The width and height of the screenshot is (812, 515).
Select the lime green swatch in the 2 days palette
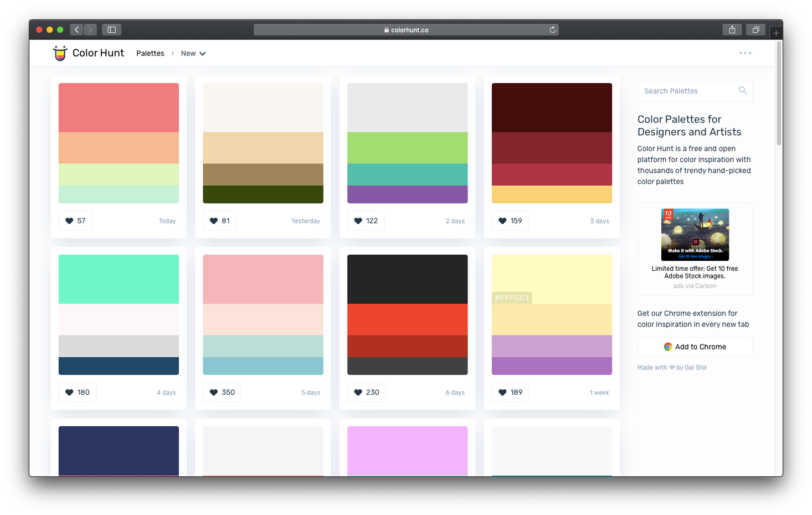click(x=408, y=148)
